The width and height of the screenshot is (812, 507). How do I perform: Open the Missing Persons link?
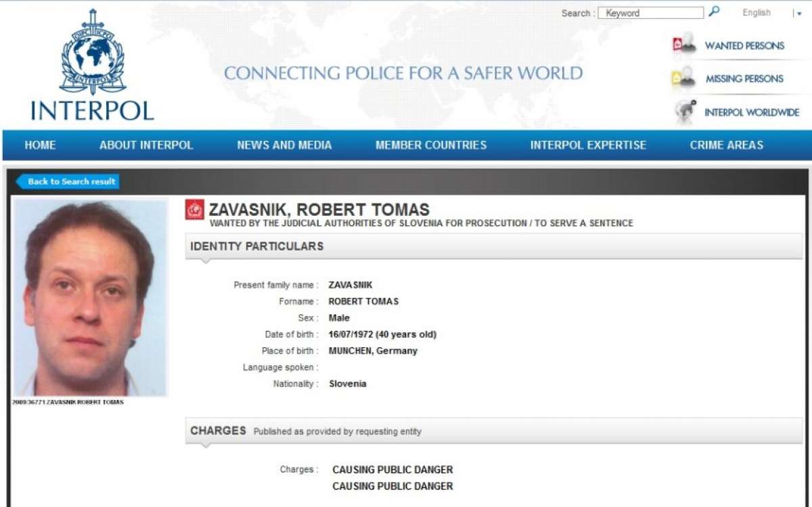[x=744, y=79]
